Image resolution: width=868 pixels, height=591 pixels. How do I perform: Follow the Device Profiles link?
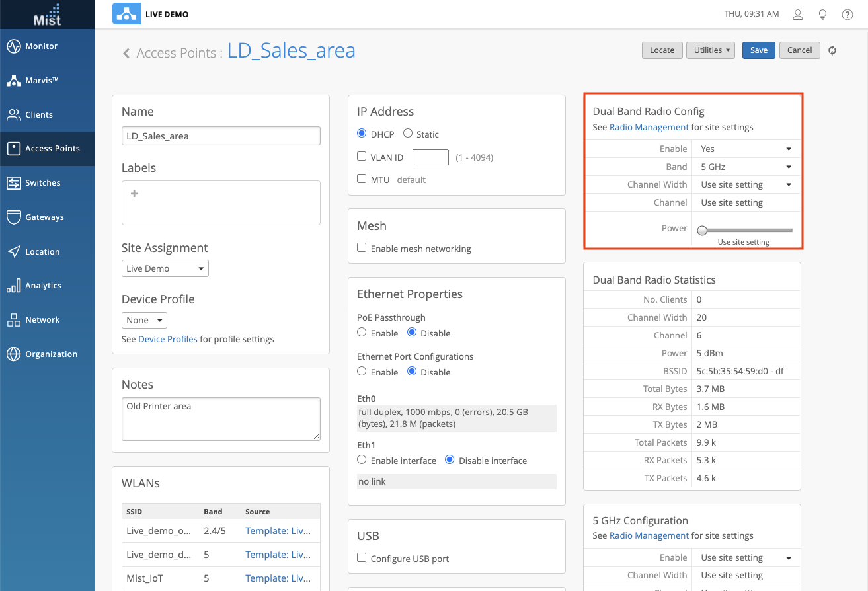[168, 339]
